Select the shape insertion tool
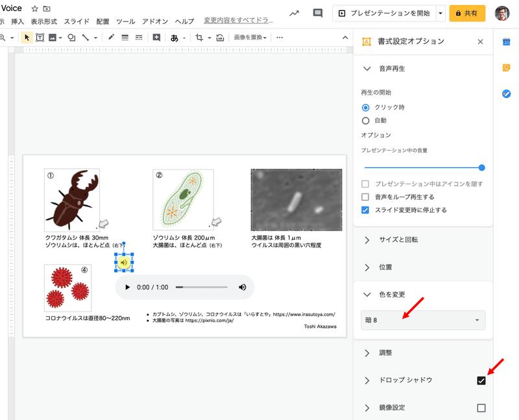This screenshot has width=519, height=420. (x=71, y=37)
